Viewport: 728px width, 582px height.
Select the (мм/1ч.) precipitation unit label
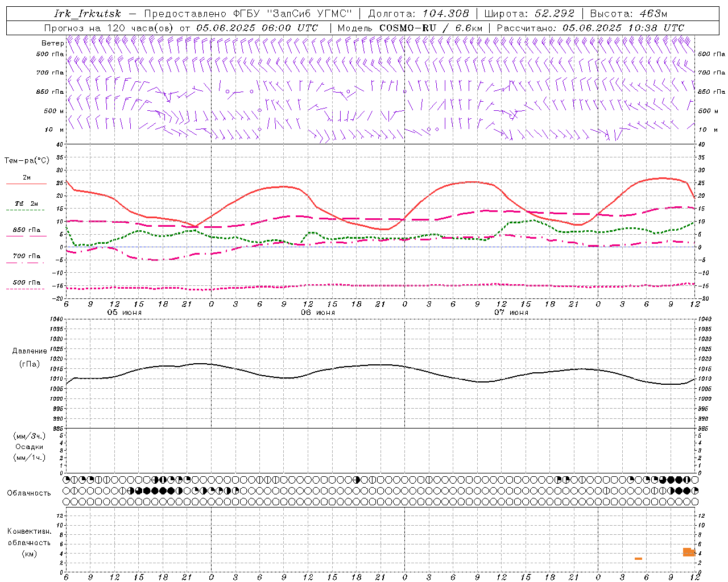pos(29,458)
